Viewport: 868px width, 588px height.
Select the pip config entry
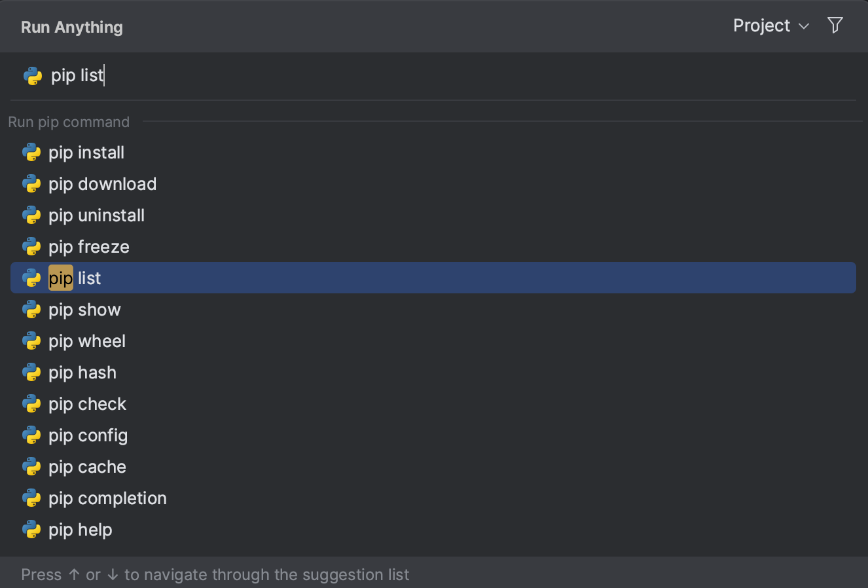(x=88, y=435)
